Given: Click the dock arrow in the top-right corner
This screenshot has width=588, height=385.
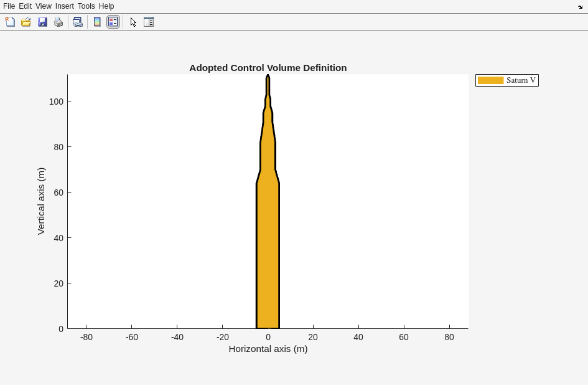Looking at the screenshot, I should click(580, 7).
